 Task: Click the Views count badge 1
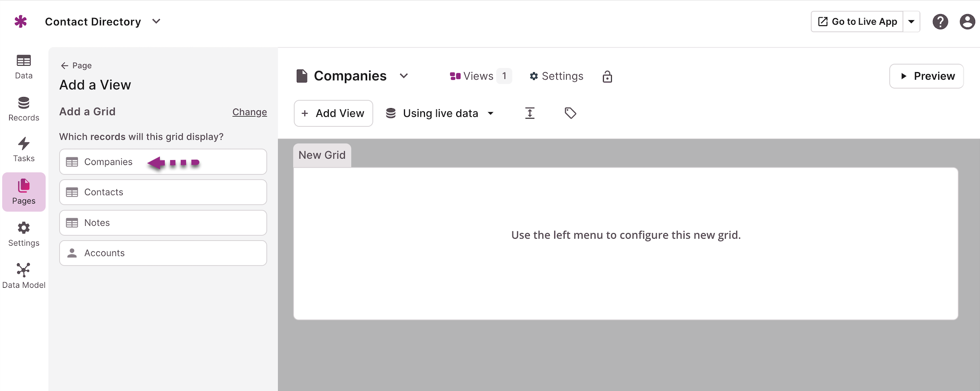click(x=504, y=76)
